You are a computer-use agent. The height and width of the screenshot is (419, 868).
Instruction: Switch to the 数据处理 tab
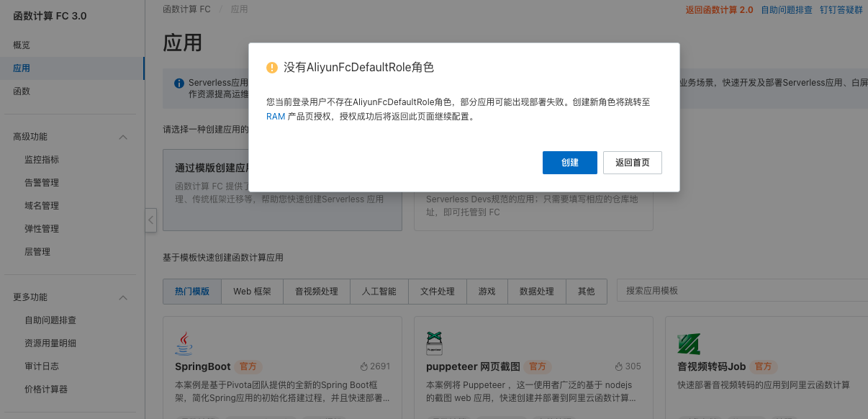coord(537,292)
